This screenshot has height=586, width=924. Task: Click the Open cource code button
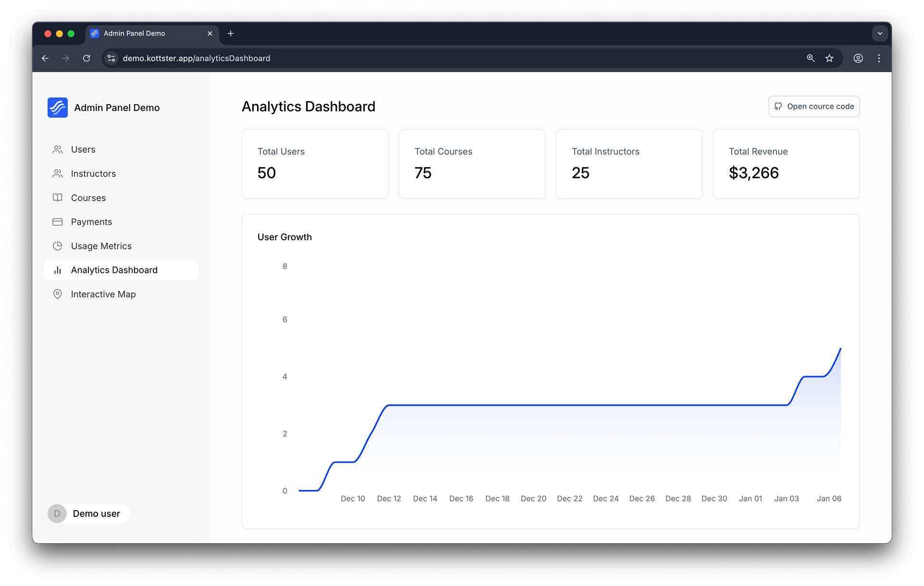tap(814, 106)
